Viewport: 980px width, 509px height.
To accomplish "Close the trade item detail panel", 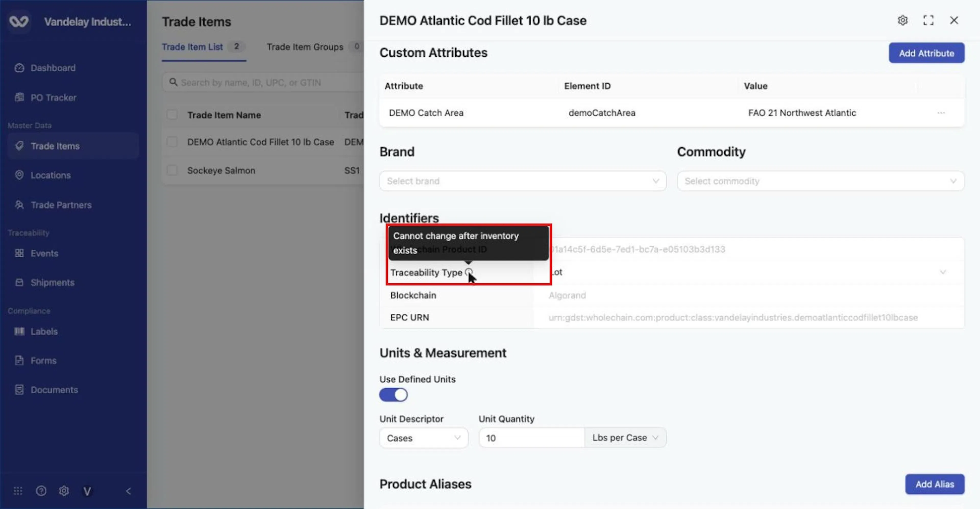I will [x=954, y=20].
